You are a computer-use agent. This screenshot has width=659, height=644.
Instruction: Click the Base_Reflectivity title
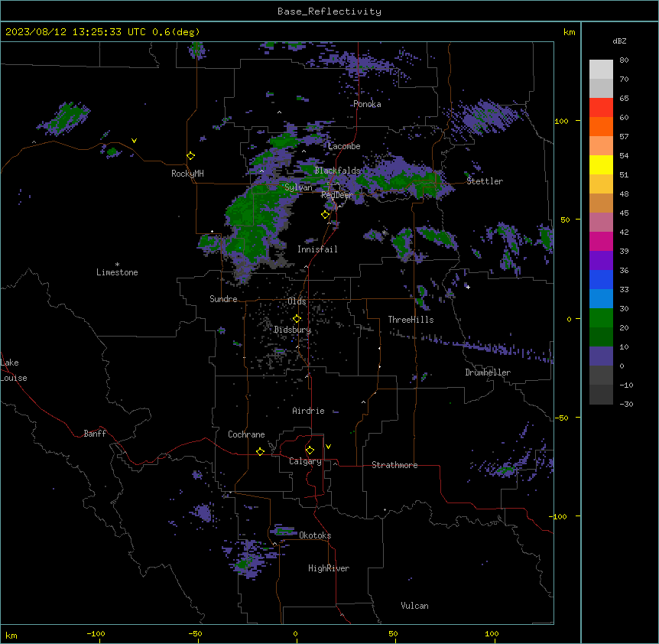click(x=329, y=11)
